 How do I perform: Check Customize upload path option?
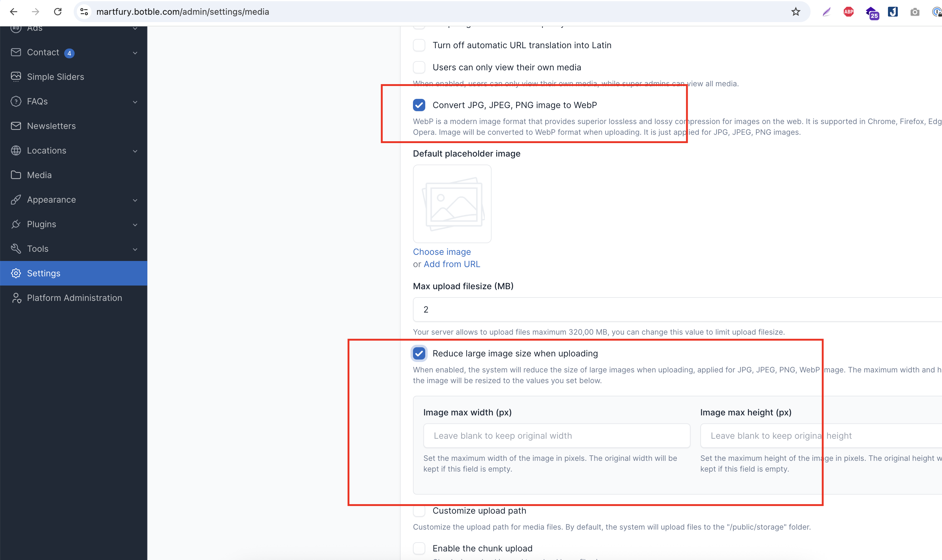tap(419, 511)
